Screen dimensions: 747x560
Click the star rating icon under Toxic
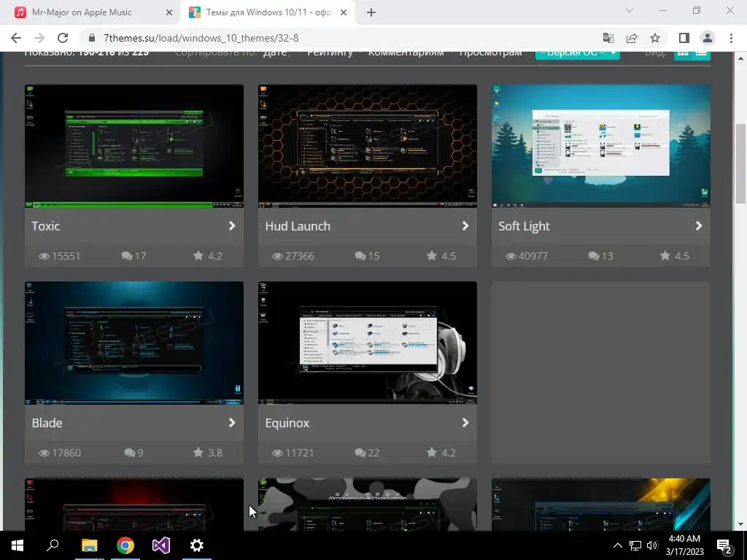pyautogui.click(x=198, y=256)
